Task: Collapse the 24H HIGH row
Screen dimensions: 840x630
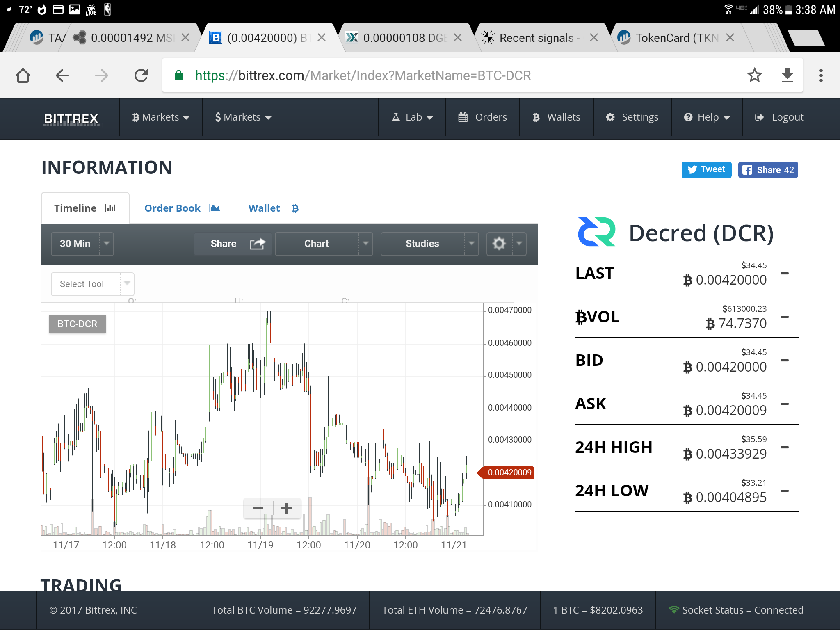Action: pyautogui.click(x=785, y=447)
